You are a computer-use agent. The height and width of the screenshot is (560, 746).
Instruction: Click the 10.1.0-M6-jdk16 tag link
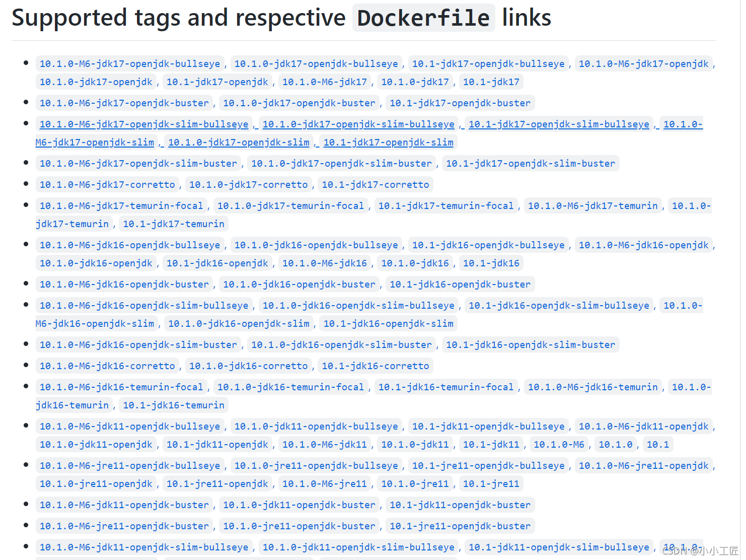coord(324,263)
